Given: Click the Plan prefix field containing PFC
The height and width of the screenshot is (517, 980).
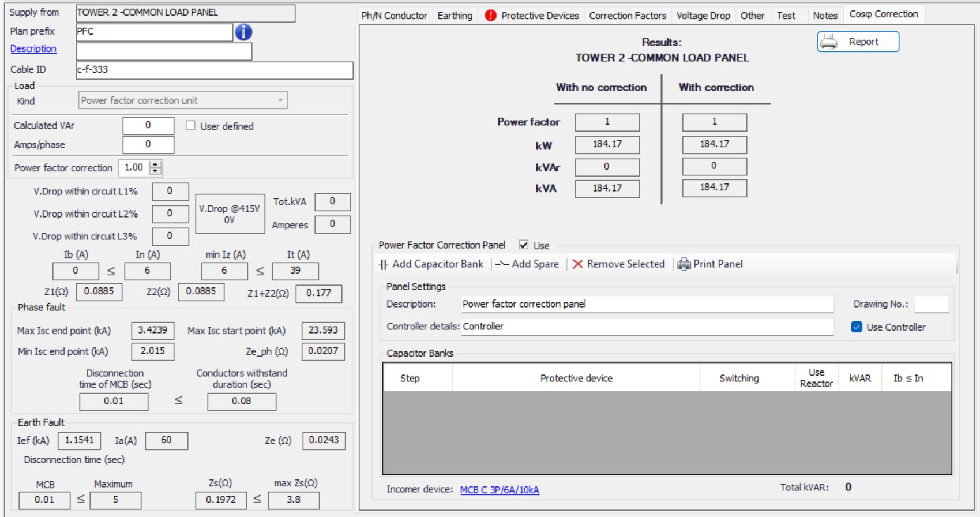Looking at the screenshot, I should 154,32.
